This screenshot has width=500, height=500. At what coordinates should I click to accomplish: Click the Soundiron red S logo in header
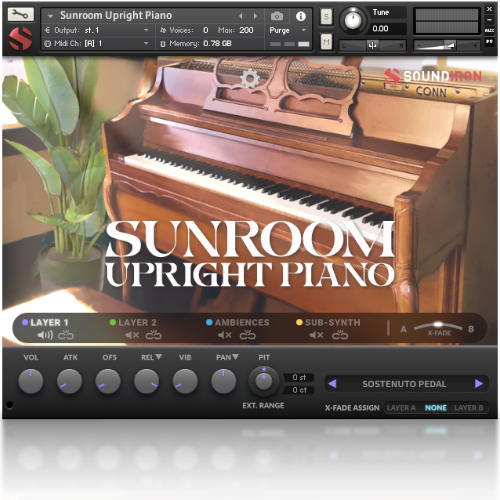[x=21, y=39]
